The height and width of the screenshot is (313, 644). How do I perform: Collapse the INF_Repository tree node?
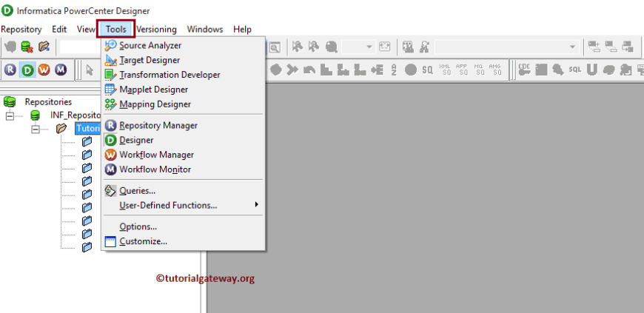tap(10, 116)
